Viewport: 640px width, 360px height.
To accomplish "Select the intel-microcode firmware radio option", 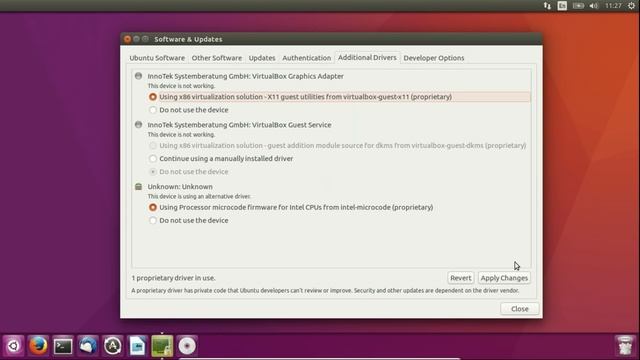I will 153,207.
